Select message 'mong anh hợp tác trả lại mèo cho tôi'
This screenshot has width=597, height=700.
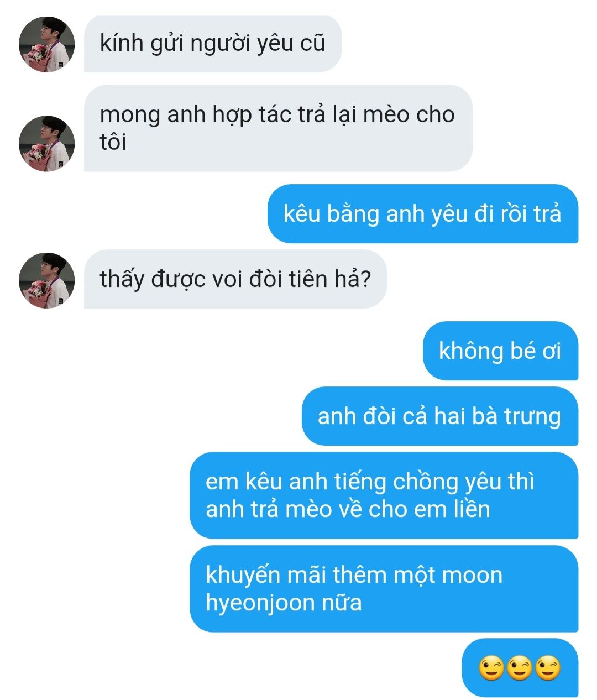click(x=278, y=128)
